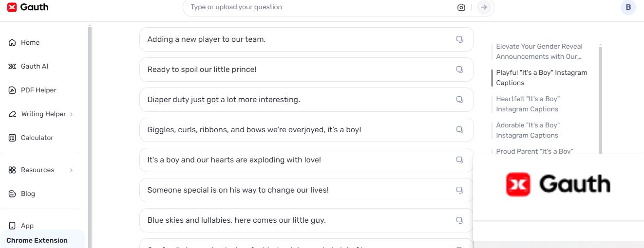Copy the "hearts are exploding with love" caption

point(459,160)
